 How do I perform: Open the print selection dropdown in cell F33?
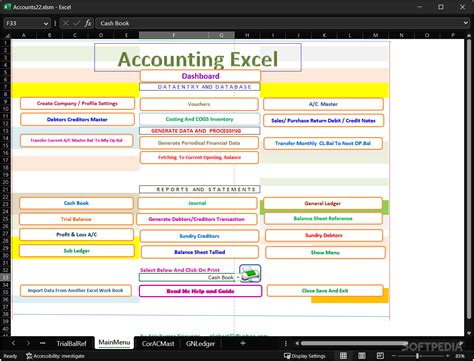(x=238, y=277)
